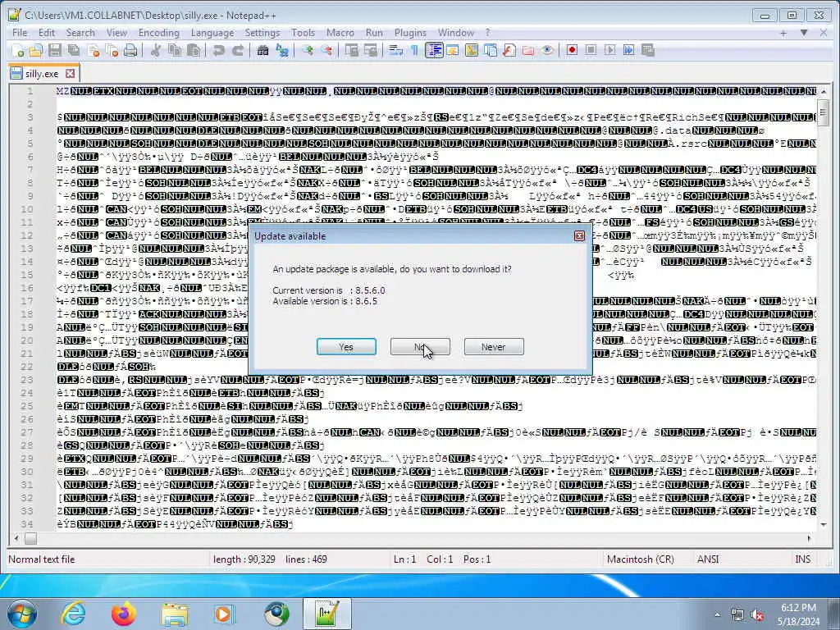Show the Document Map panel icon
This screenshot has height=630, width=840.
[472, 50]
